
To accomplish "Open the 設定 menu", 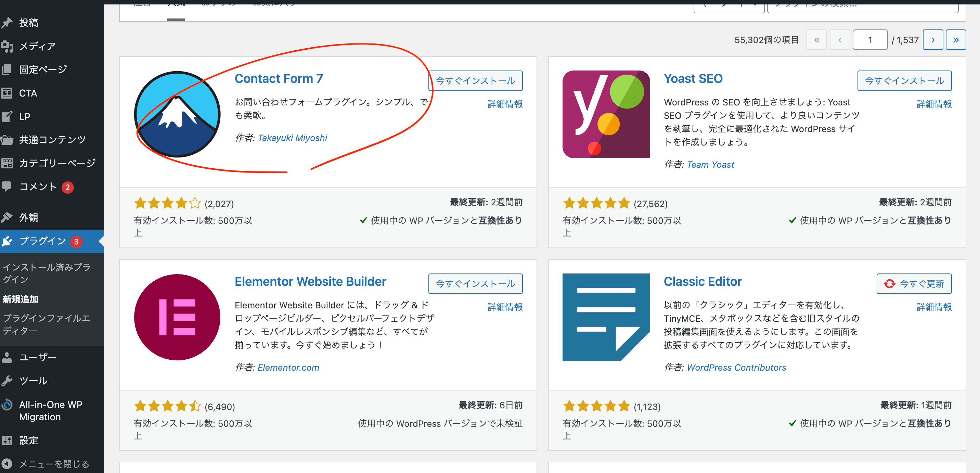I will tap(52, 440).
